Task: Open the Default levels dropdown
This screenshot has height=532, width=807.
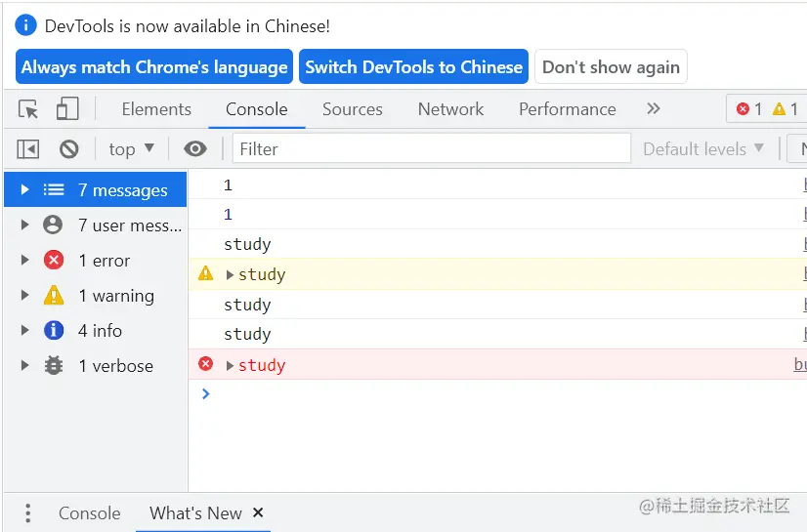Action: pyautogui.click(x=703, y=149)
